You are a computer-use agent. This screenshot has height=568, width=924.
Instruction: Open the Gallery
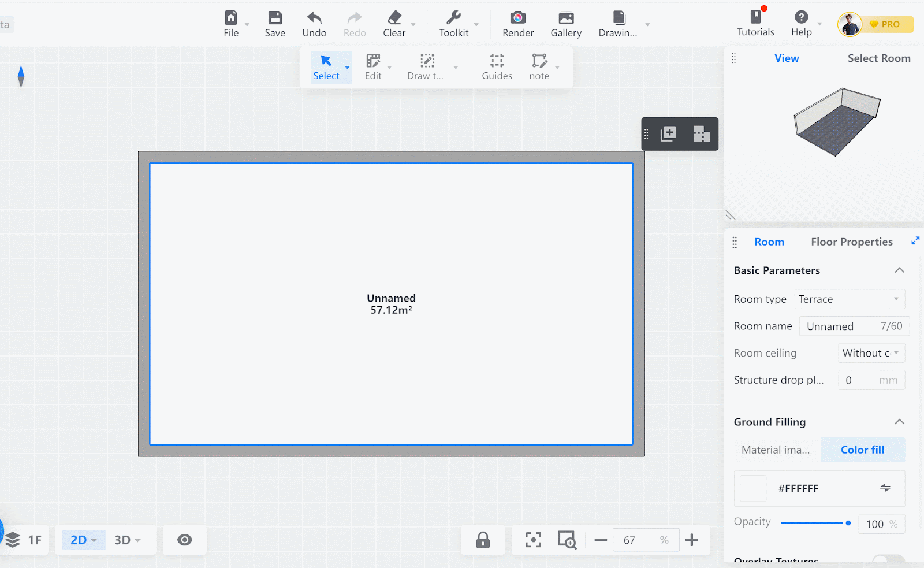coord(565,24)
